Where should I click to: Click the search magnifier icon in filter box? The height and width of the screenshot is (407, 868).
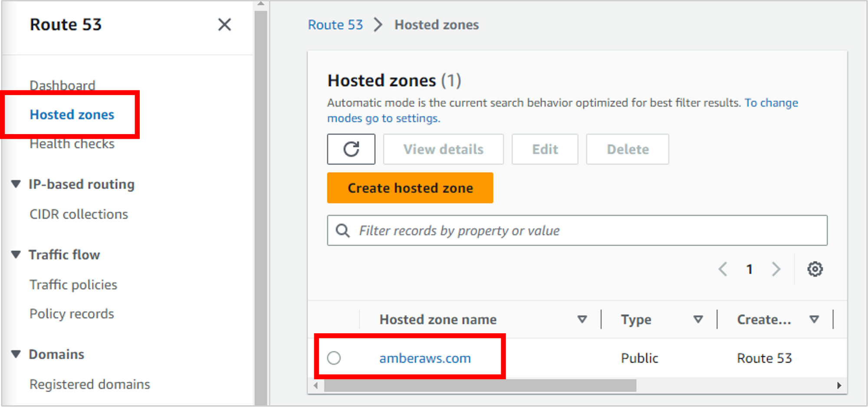[342, 230]
